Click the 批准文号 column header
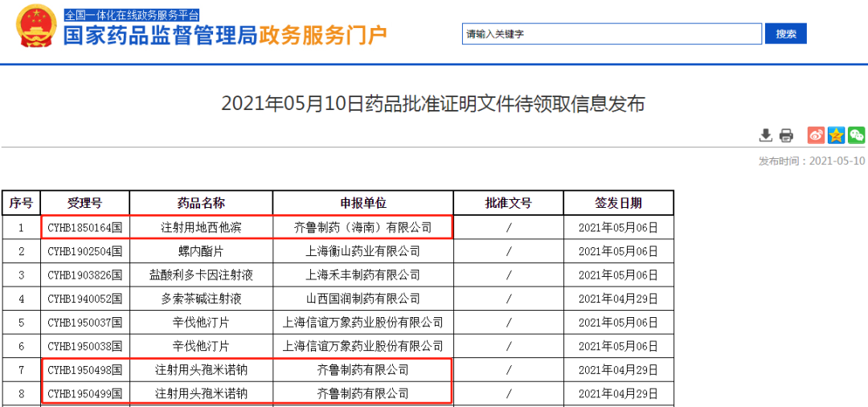 508,203
